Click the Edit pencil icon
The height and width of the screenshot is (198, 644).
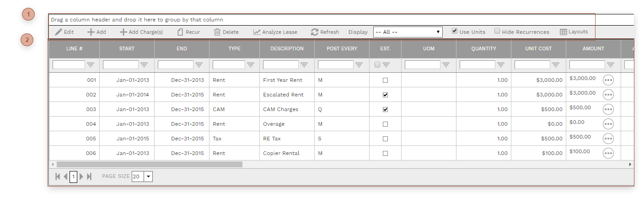[x=59, y=32]
